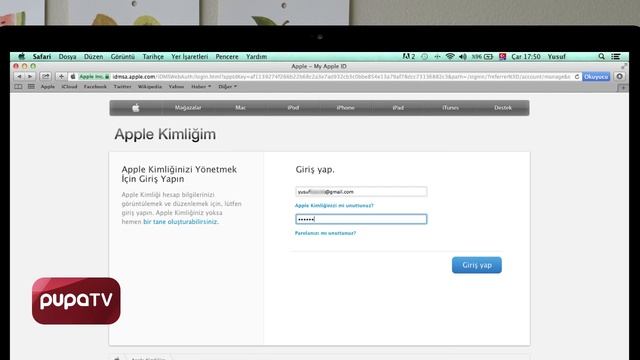
Task: Click the Turkish flag input source icon
Action: coord(502,56)
